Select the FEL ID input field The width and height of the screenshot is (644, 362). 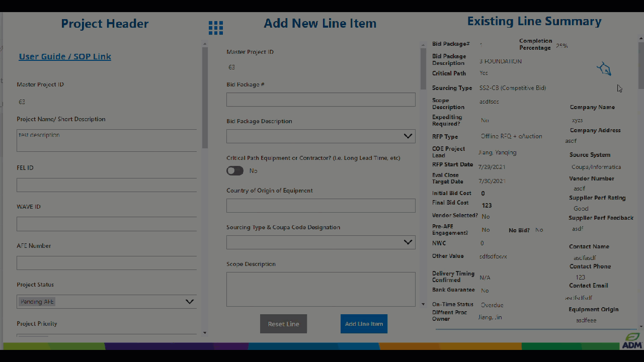[107, 185]
